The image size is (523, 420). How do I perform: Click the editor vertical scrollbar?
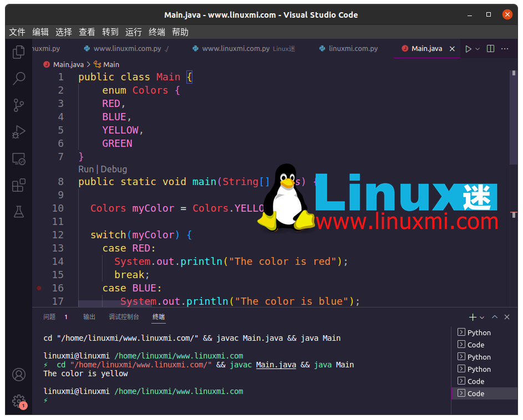514,117
